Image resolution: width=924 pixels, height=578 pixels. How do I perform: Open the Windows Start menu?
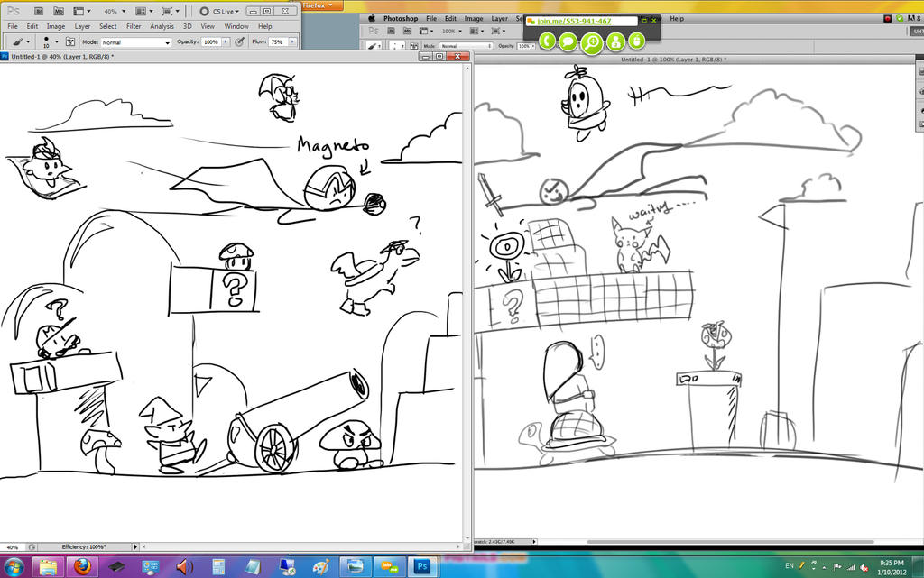click(13, 567)
